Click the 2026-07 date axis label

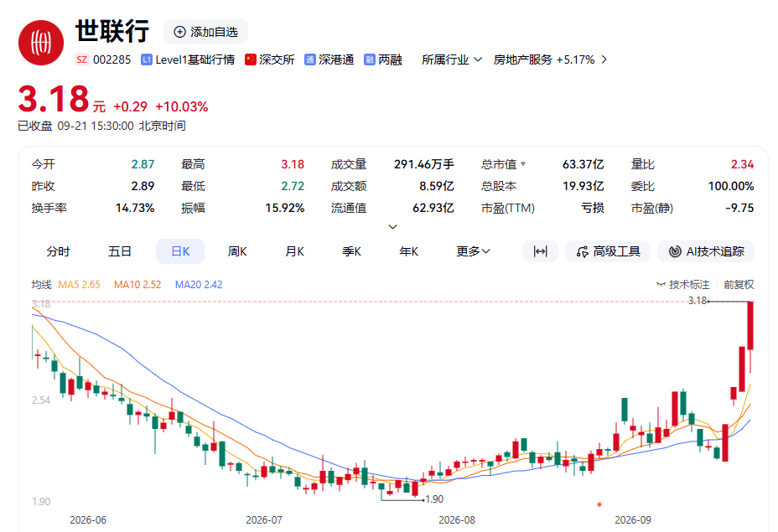point(264,520)
